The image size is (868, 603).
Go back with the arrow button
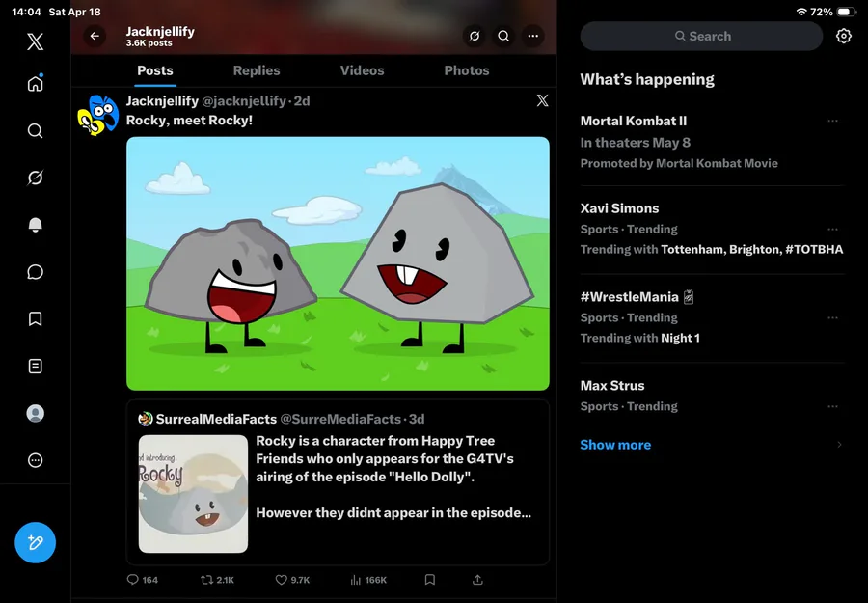point(95,36)
